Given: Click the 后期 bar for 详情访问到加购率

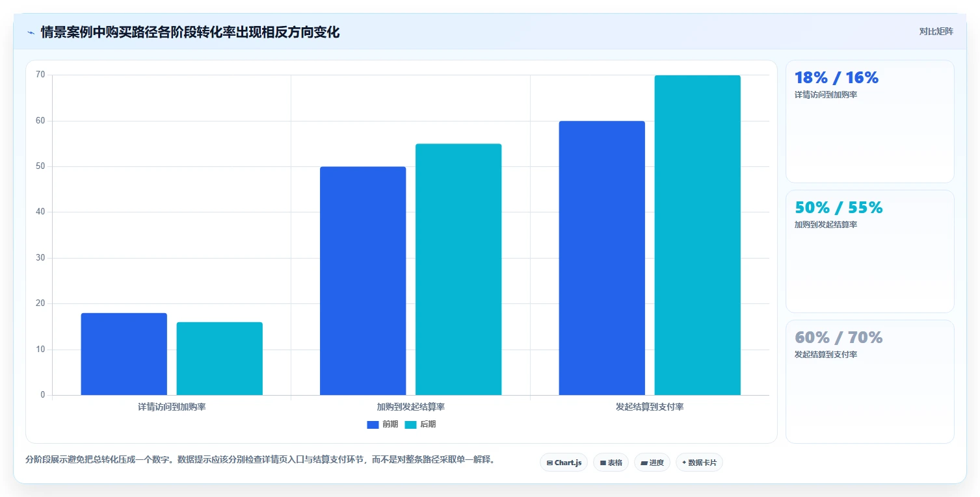Looking at the screenshot, I should point(219,359).
